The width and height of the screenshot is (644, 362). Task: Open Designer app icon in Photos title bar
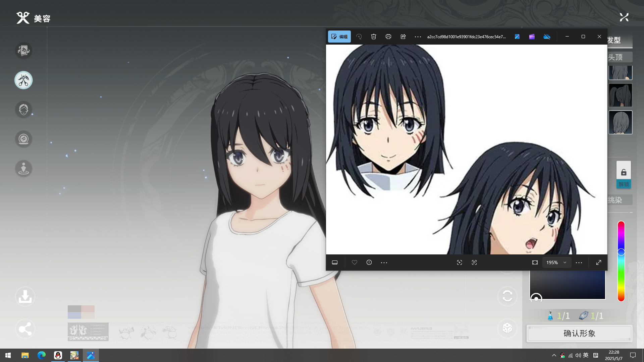(x=517, y=37)
